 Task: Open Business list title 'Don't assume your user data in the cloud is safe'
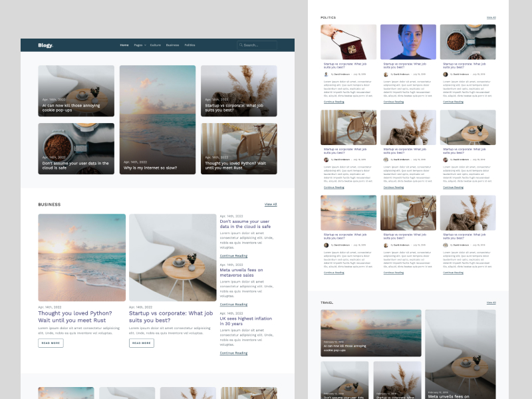coord(245,224)
